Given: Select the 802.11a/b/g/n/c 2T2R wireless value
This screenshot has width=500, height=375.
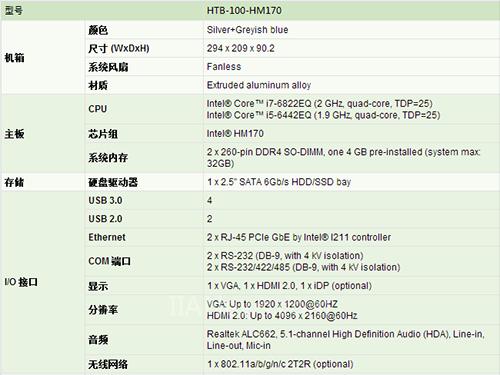Looking at the screenshot, I should tap(280, 364).
